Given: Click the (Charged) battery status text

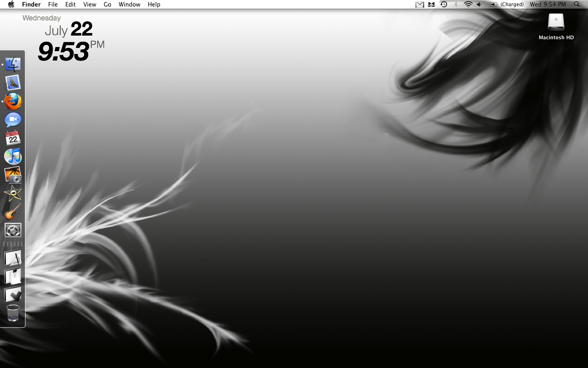Looking at the screenshot, I should 512,4.
